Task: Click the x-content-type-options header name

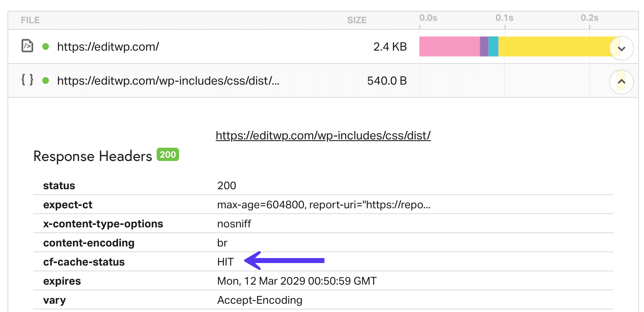Action: [103, 224]
